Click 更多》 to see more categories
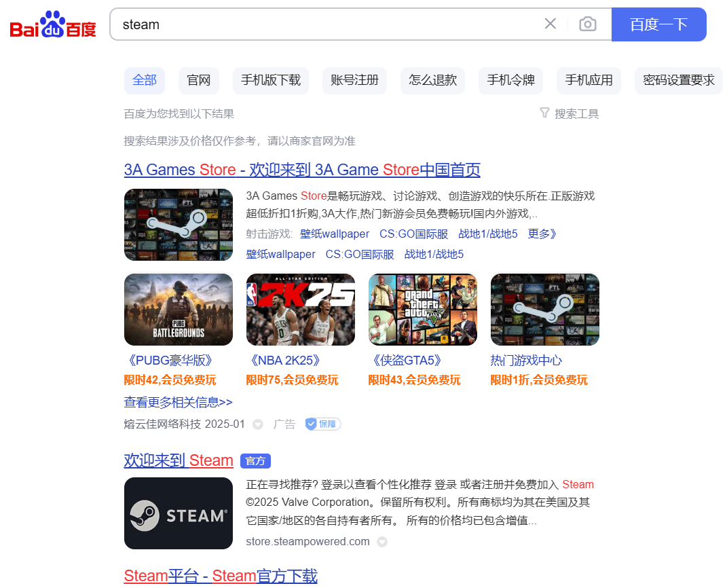 [x=542, y=234]
